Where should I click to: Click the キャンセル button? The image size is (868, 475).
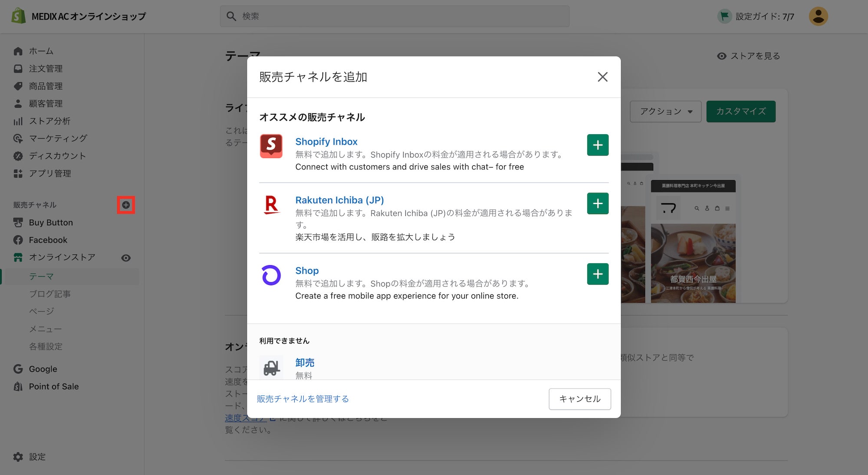click(x=580, y=399)
